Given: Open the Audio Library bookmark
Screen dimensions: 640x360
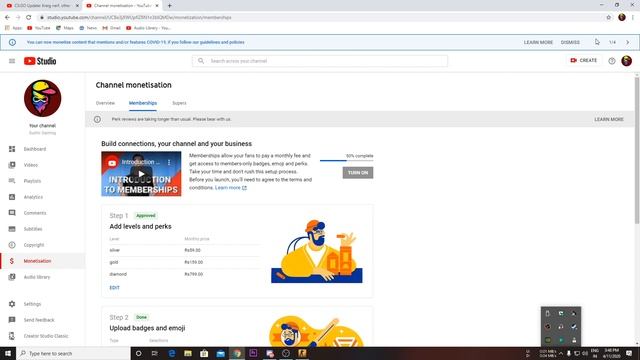Looking at the screenshot, I should 148,28.
